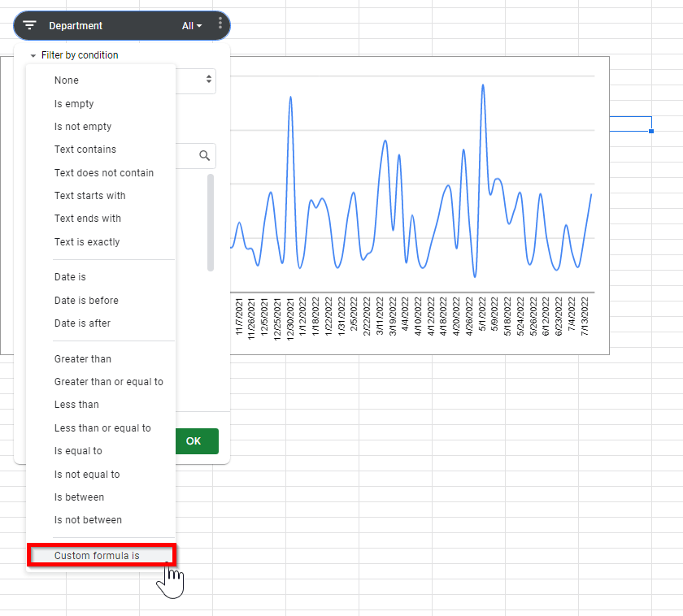Open the All dropdown on the Department filter
The width and height of the screenshot is (683, 616).
pyautogui.click(x=191, y=25)
